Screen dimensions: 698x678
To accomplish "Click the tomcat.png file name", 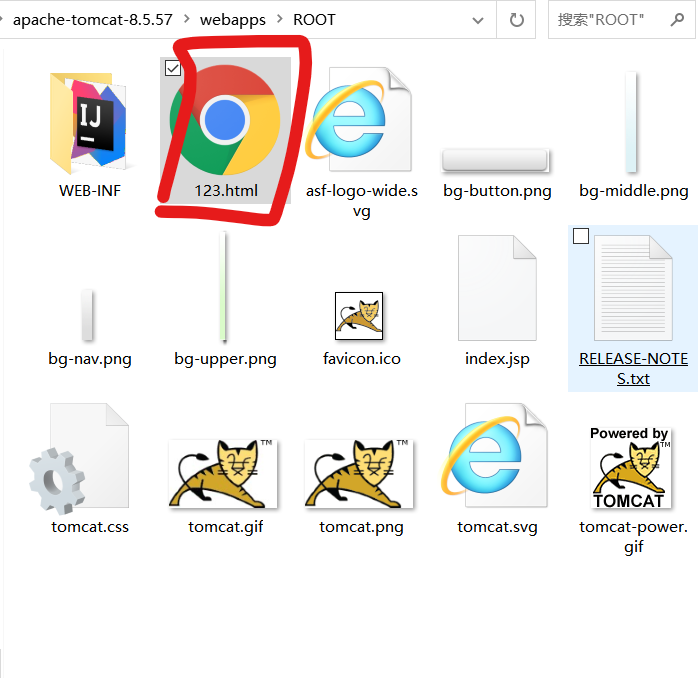I will coord(361,527).
